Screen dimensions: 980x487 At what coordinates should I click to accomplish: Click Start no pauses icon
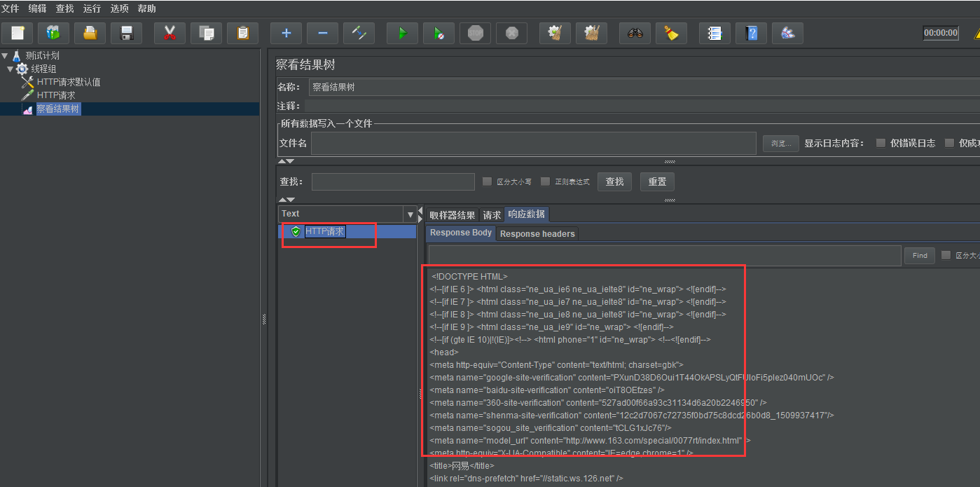tap(439, 33)
